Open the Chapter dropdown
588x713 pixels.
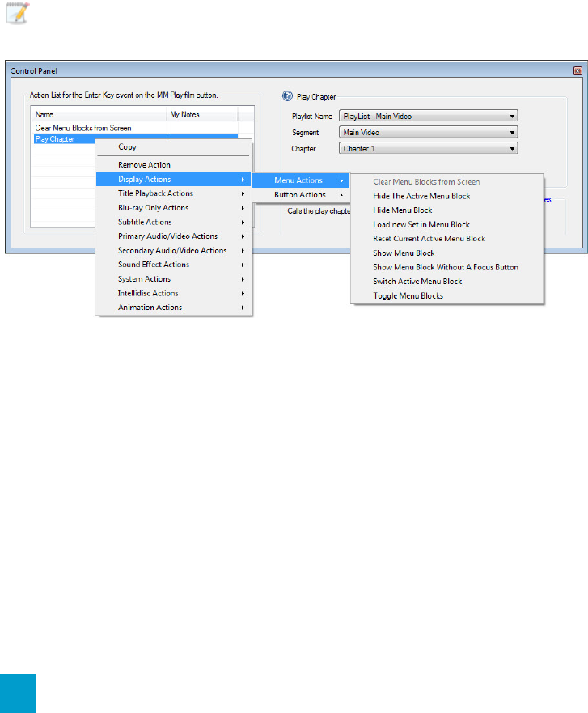point(428,149)
